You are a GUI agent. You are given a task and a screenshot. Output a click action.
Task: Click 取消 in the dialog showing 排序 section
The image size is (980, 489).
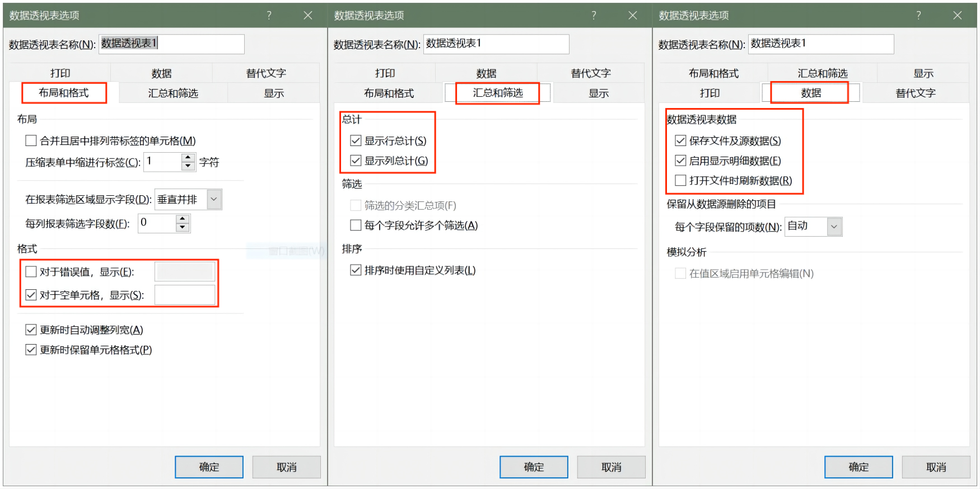click(611, 467)
